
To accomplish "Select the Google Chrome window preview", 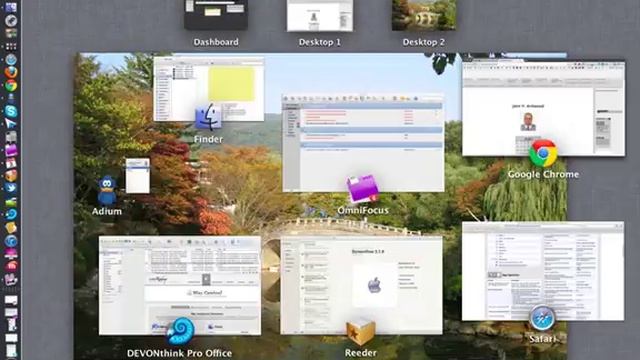I will 543,108.
